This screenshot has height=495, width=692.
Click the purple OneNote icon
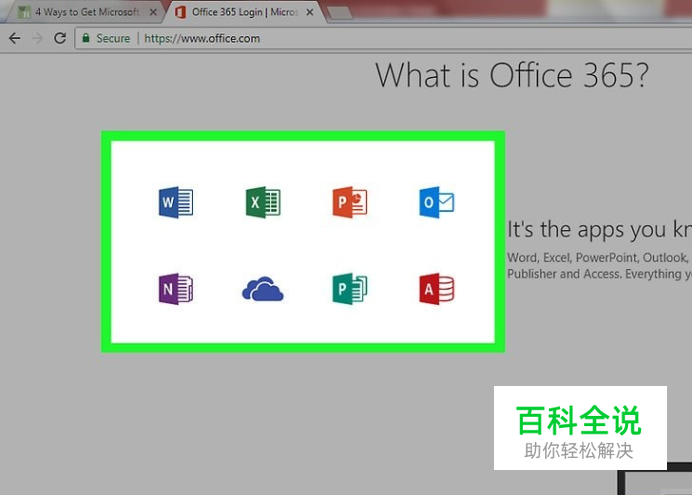[176, 289]
